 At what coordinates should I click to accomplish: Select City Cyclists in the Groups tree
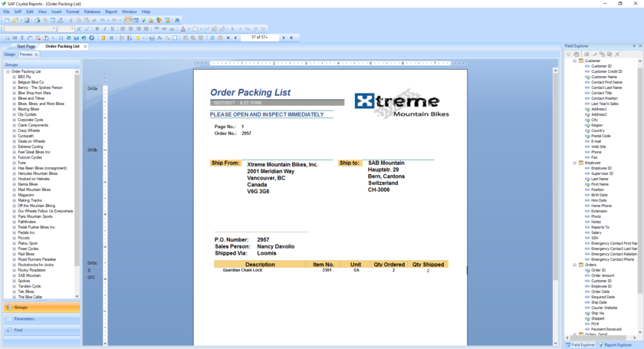pyautogui.click(x=27, y=114)
